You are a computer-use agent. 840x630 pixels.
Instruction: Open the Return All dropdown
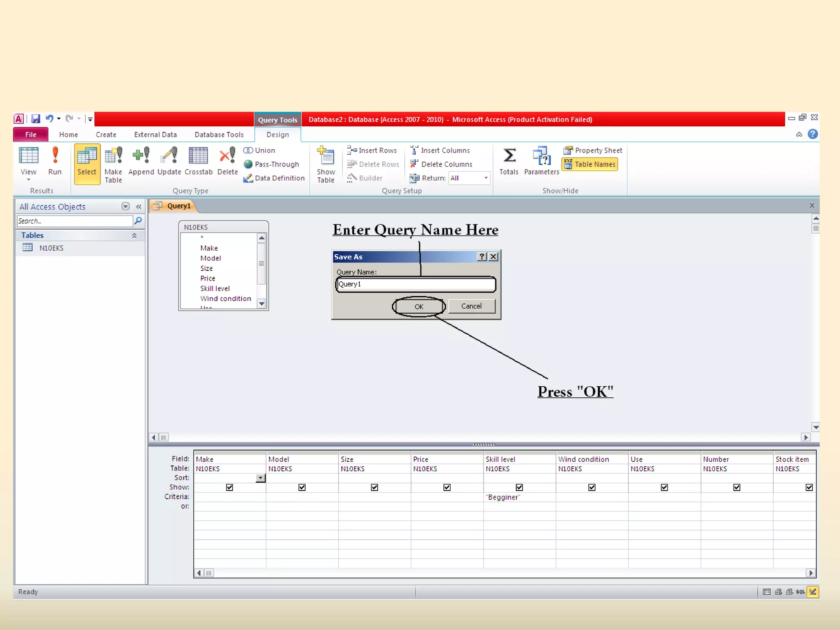(x=486, y=178)
